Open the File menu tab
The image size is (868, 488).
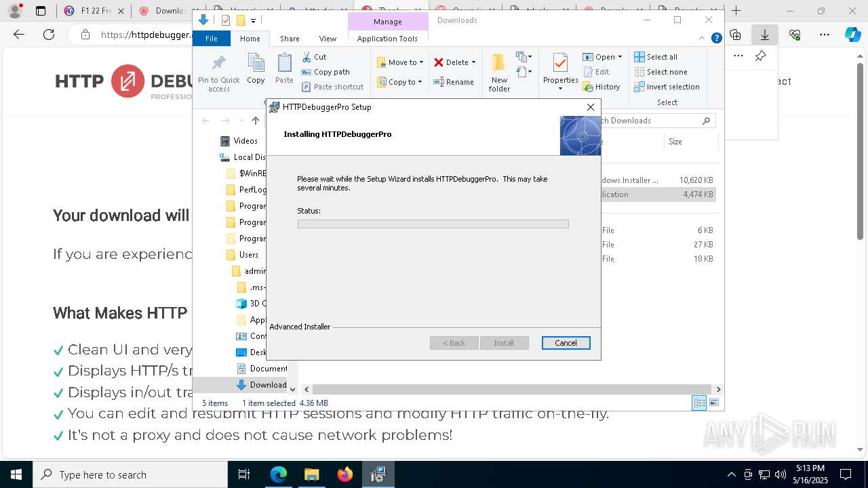click(212, 39)
